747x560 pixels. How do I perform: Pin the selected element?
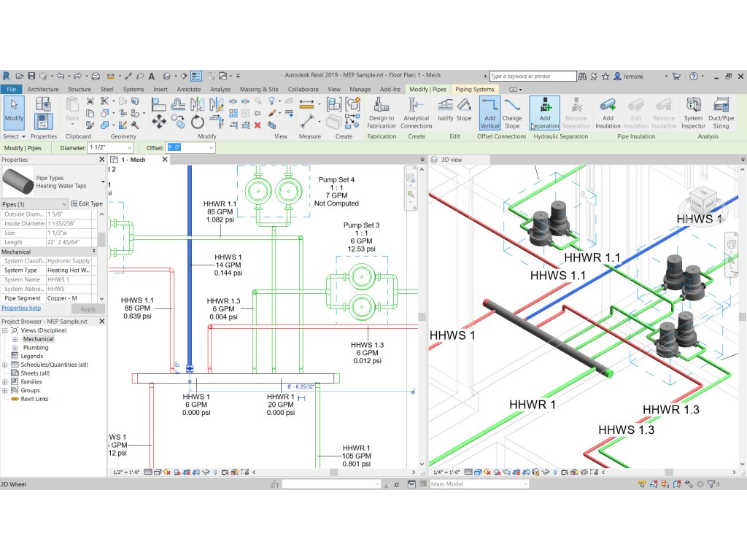click(258, 113)
